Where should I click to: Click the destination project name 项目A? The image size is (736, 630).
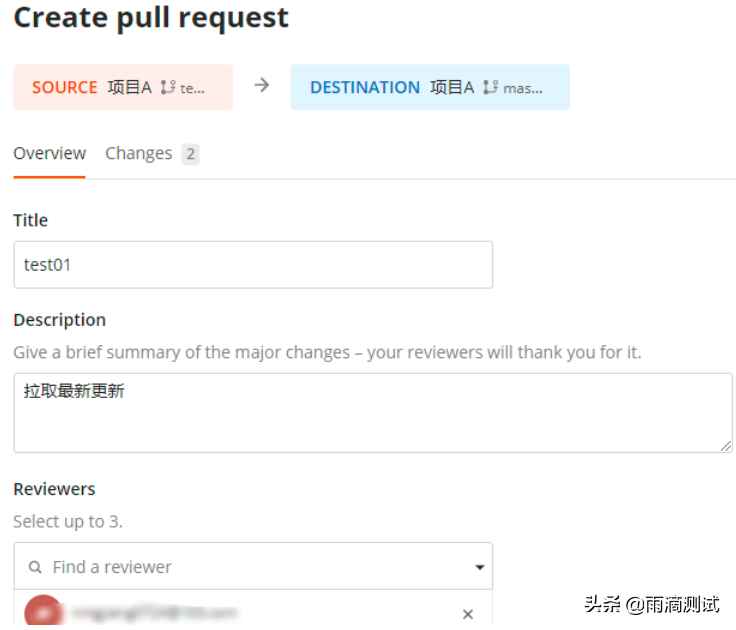452,88
